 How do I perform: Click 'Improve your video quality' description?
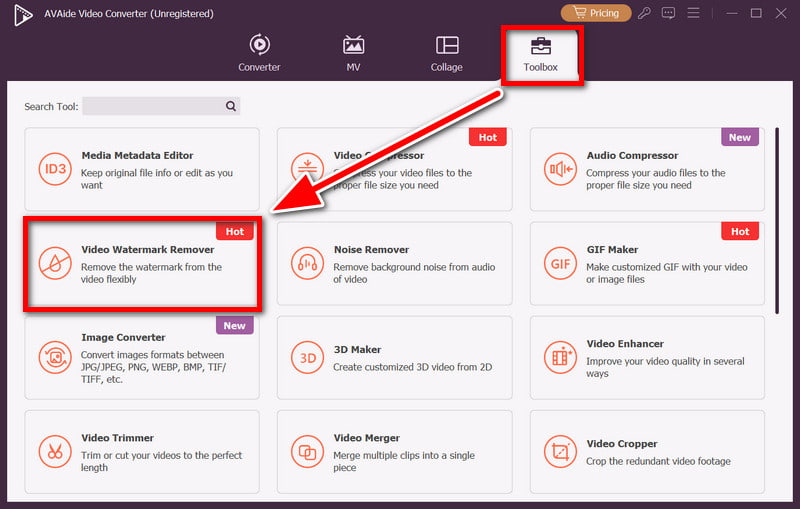pos(665,367)
